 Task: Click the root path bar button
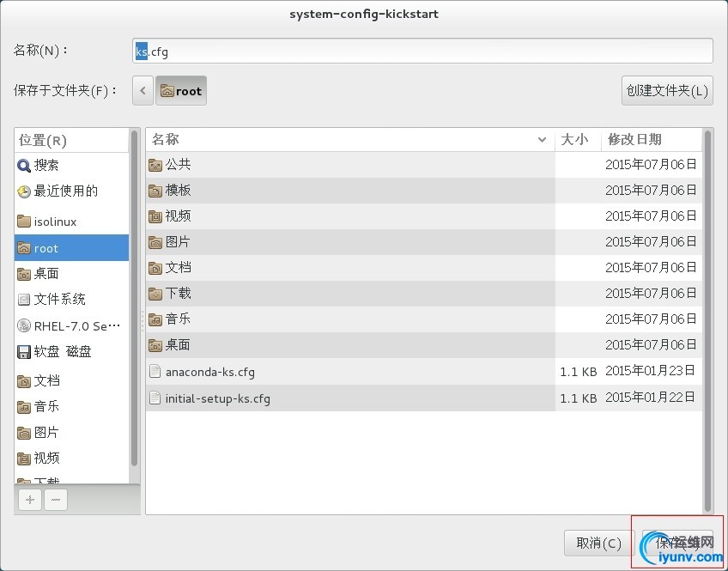tap(181, 90)
